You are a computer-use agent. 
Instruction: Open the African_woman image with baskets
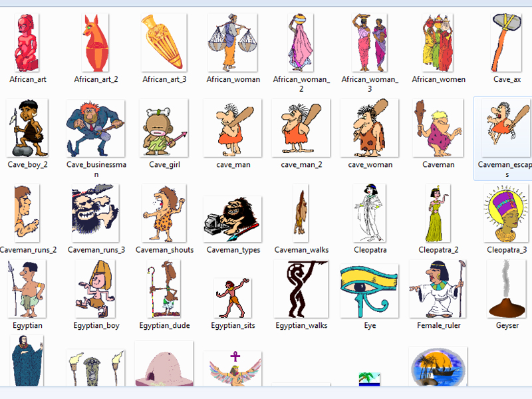point(233,43)
